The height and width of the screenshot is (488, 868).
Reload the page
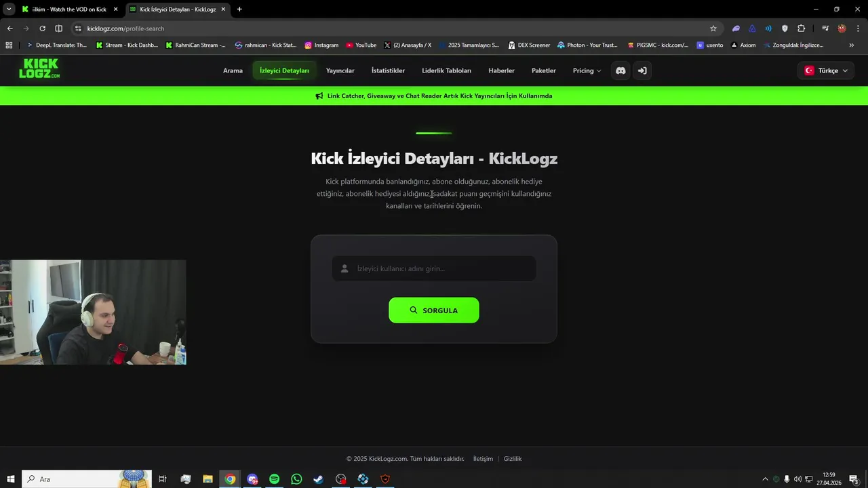42,28
